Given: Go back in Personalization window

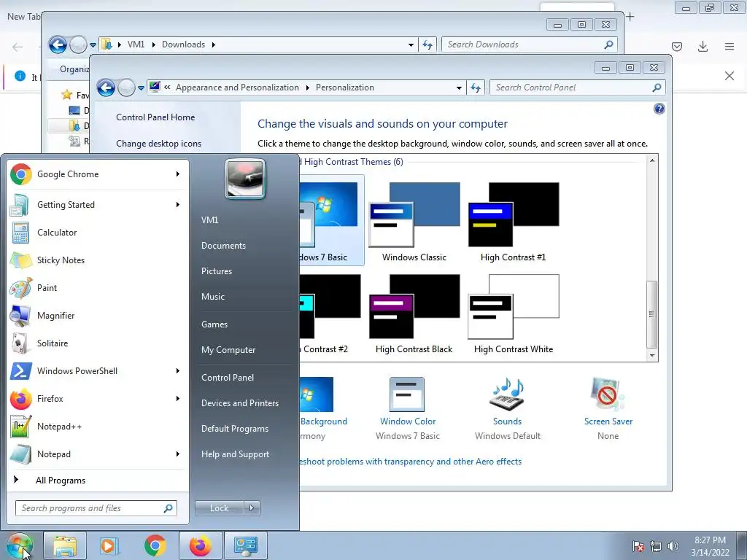Looking at the screenshot, I should 106,87.
